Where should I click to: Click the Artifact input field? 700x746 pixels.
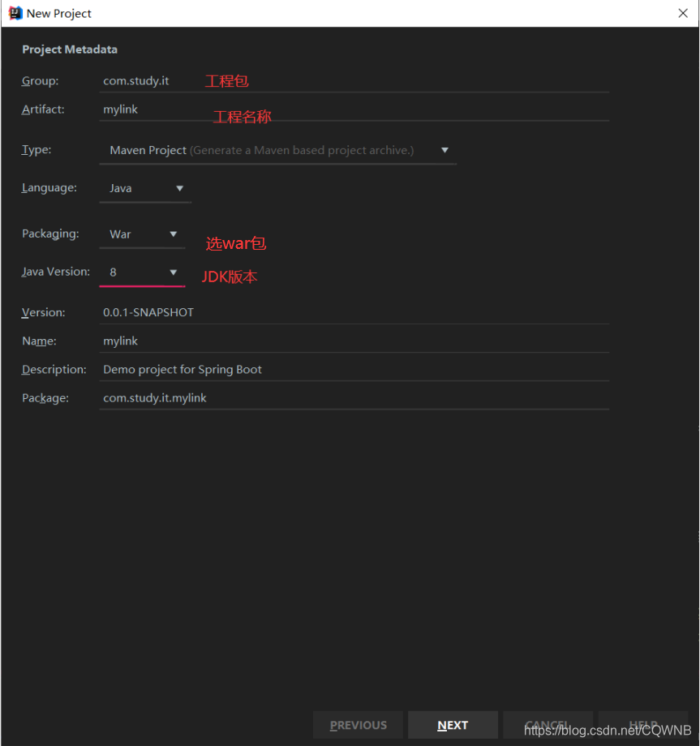click(354, 109)
